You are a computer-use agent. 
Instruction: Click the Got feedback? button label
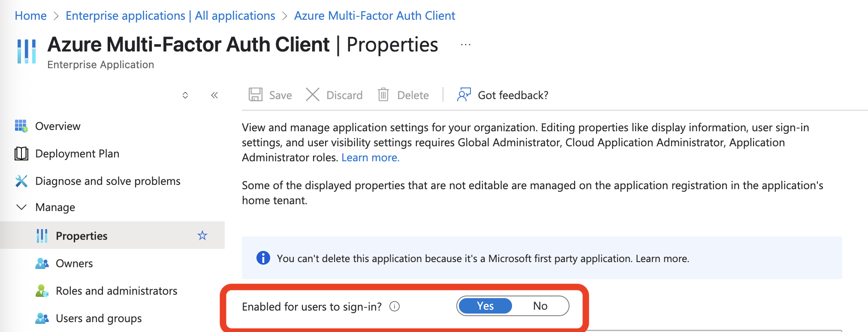tap(513, 95)
